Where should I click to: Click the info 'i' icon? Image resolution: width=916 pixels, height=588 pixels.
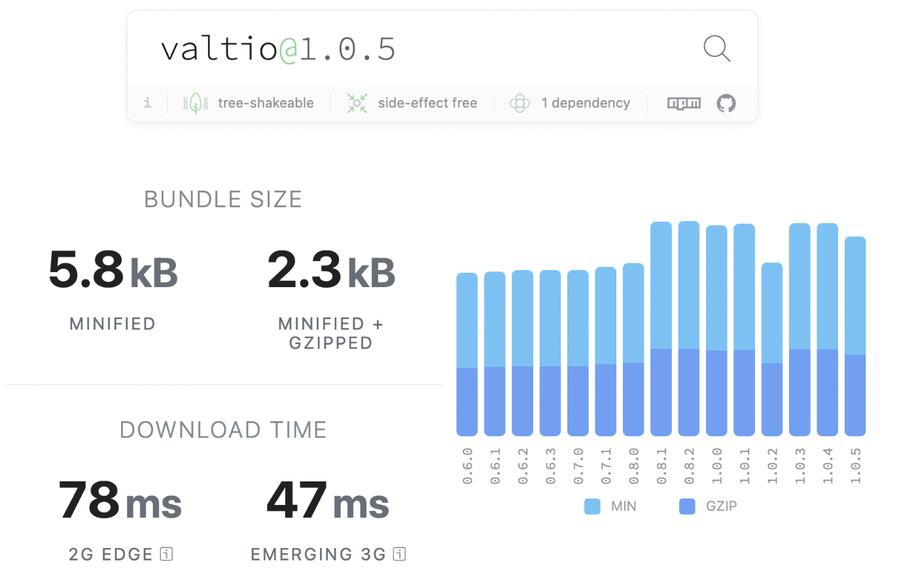147,103
